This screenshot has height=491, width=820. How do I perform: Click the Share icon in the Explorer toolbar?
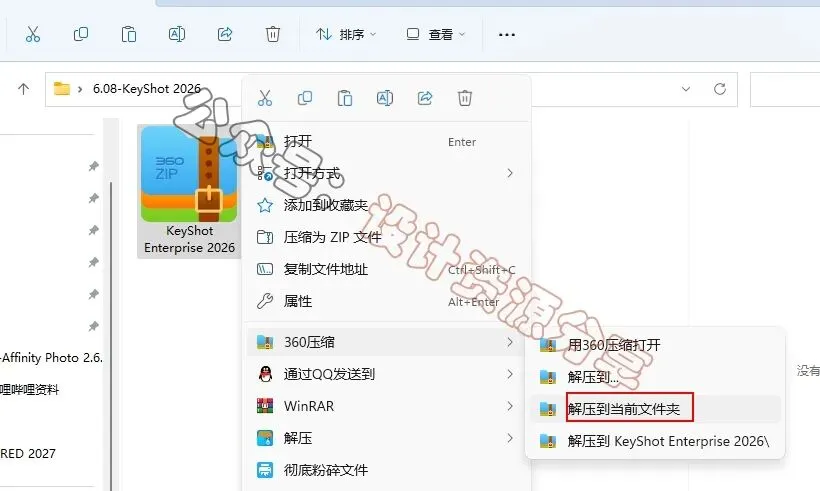[x=225, y=35]
